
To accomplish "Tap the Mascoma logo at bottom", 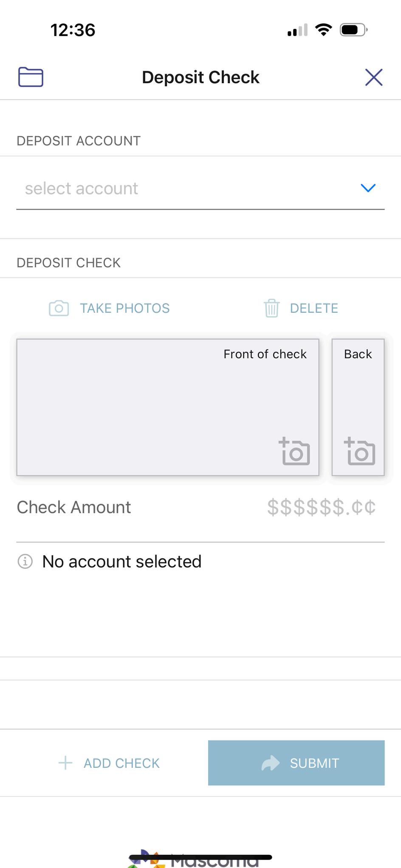I will coord(193,860).
